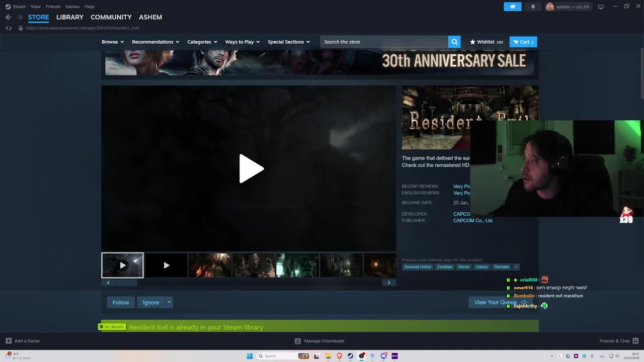644x362 pixels.
Task: Click the ashem profile avatar
Action: 550,7
